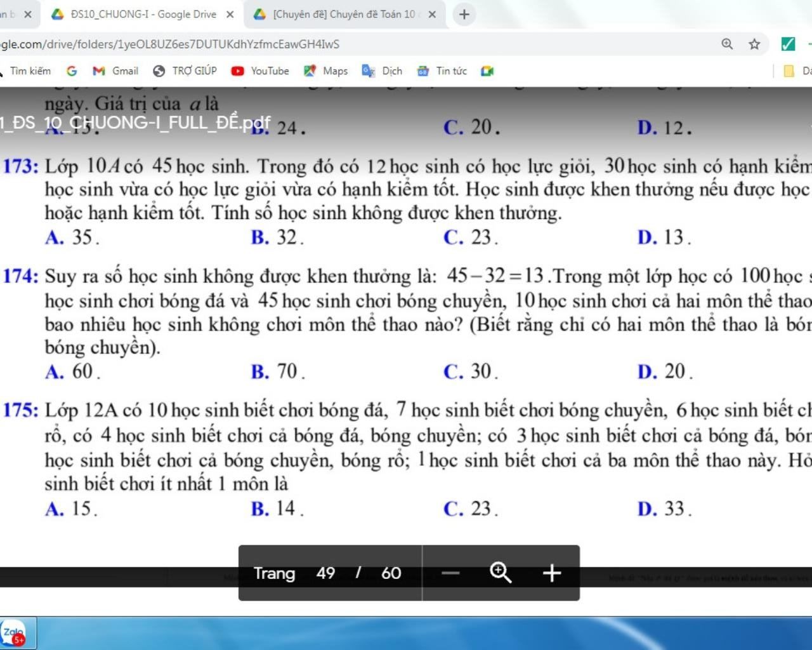This screenshot has height=650, width=812.
Task: Open the YouTube bookmark
Action: tap(260, 70)
